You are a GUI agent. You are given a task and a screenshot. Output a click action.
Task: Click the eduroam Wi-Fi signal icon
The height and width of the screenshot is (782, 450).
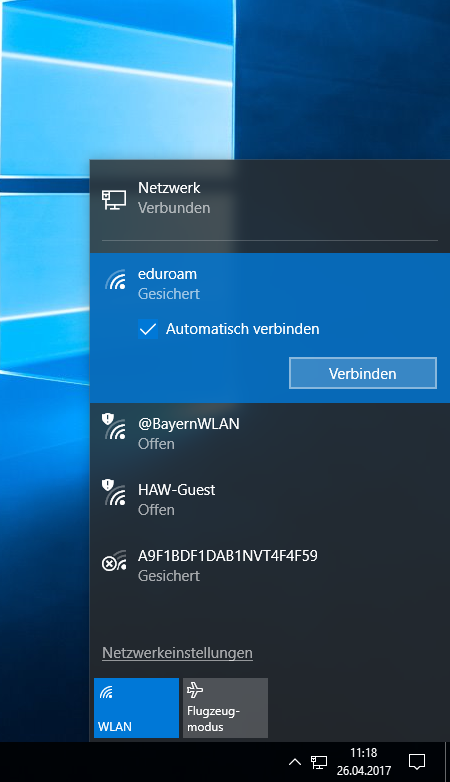coord(115,280)
